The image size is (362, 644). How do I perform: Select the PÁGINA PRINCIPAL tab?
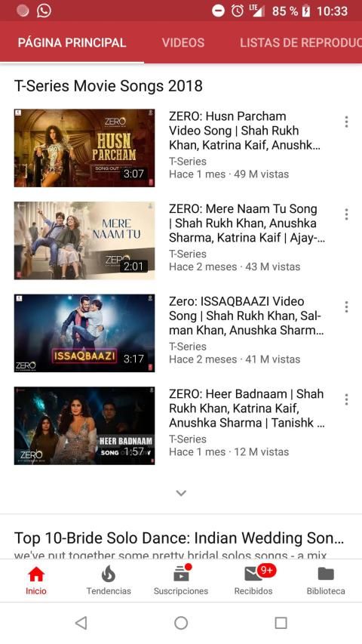point(72,43)
